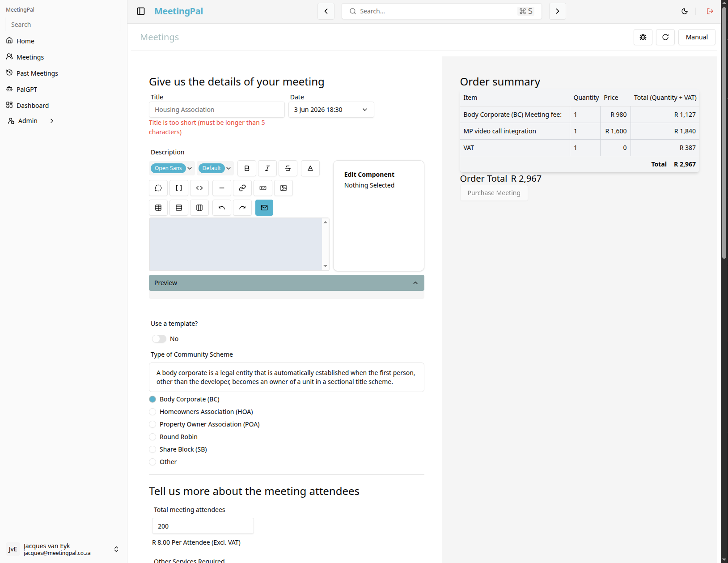Go to Dashboard from sidebar
The height and width of the screenshot is (563, 728).
click(33, 106)
